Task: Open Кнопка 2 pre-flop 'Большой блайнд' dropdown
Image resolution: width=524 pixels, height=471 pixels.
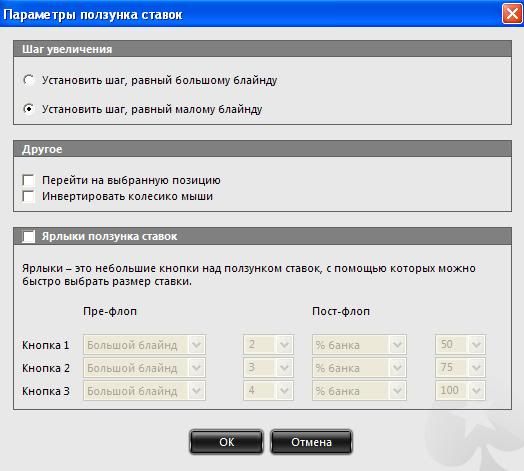Action: pos(144,368)
